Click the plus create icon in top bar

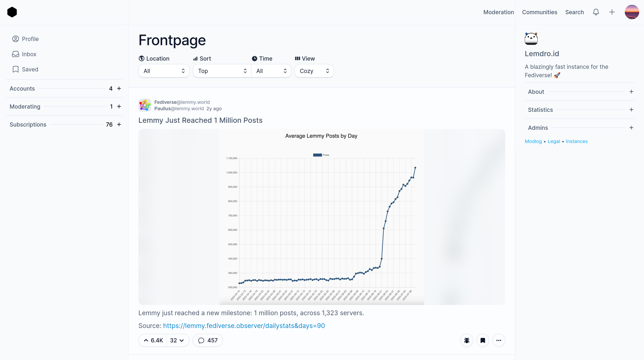(x=612, y=12)
